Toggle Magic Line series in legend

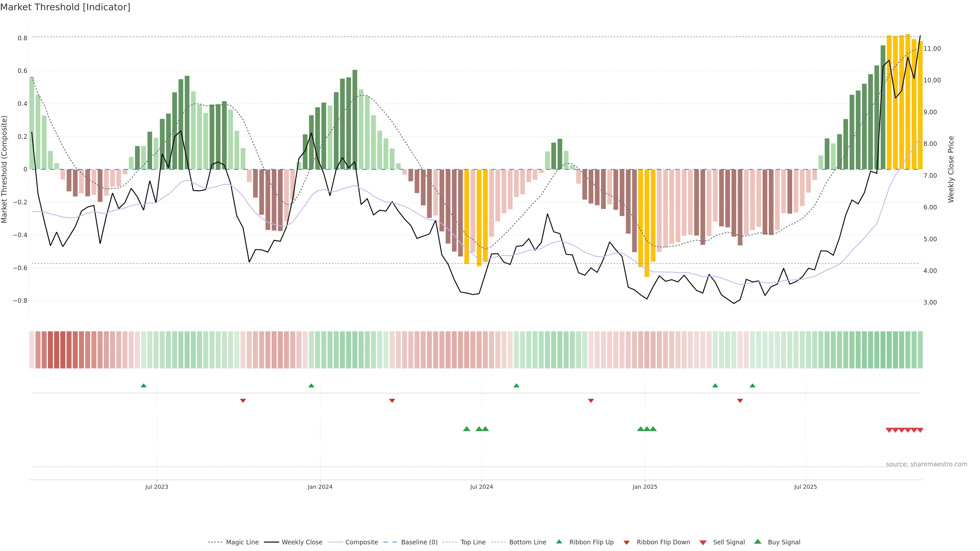(242, 542)
